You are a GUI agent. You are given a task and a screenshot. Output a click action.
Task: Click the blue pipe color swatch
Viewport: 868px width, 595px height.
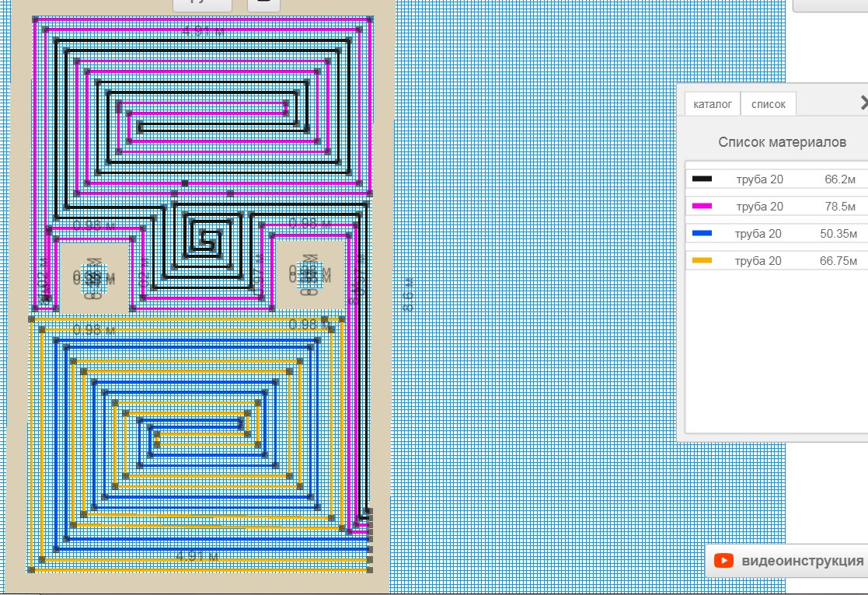pos(702,234)
